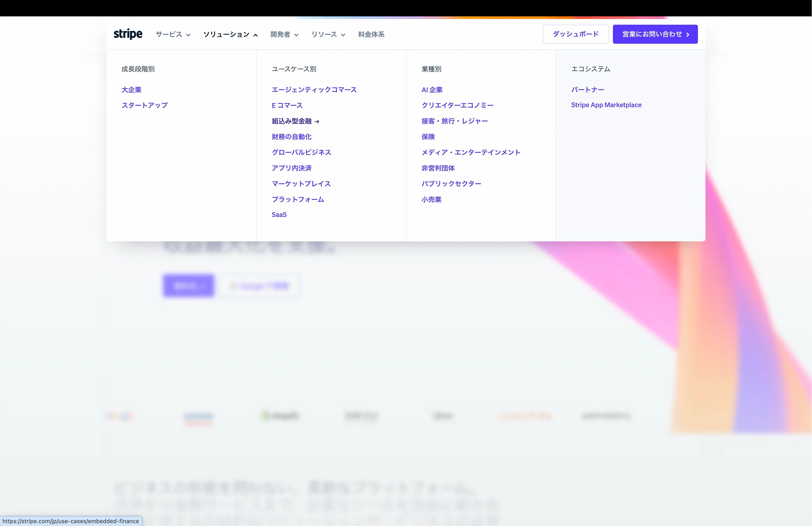
Task: Open プラットフォーム link
Action: point(298,200)
